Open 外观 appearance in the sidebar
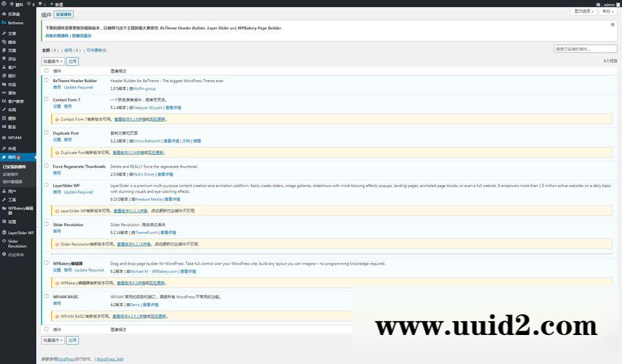 click(x=12, y=149)
